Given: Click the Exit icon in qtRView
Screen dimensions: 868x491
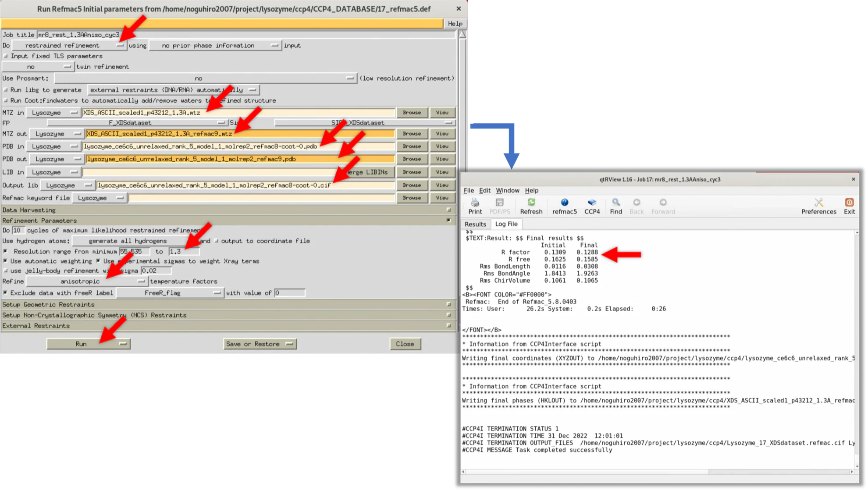Looking at the screenshot, I should (x=849, y=206).
